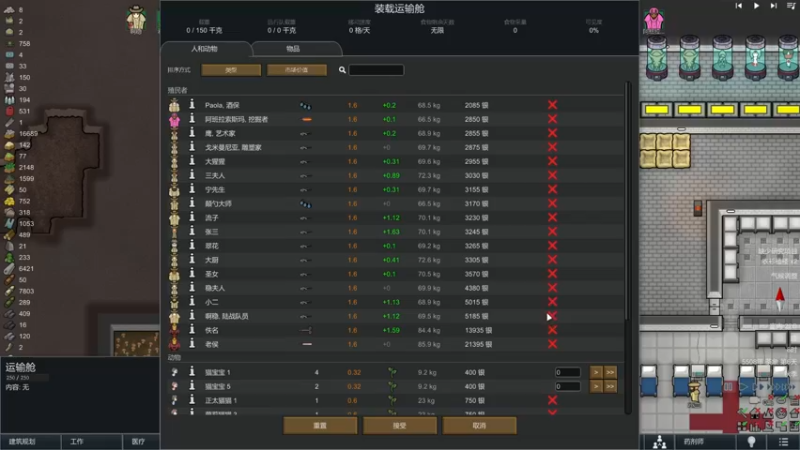
Task: Select colonist portrait with hat at top
Action: [x=136, y=20]
